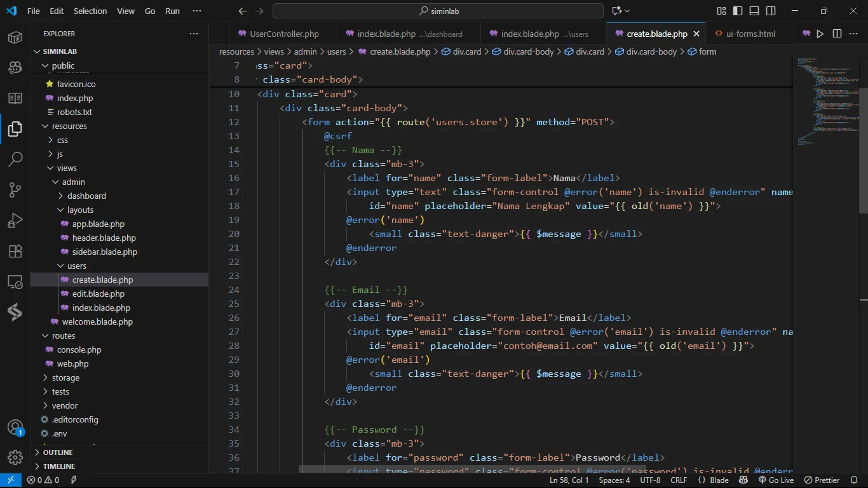
Task: Toggle the bottom panel visibility
Action: [754, 11]
